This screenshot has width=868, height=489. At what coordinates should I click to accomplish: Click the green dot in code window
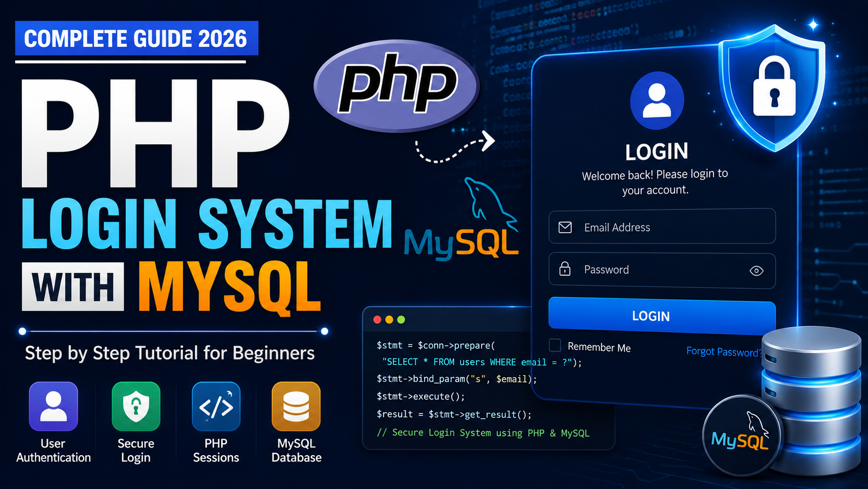401,320
